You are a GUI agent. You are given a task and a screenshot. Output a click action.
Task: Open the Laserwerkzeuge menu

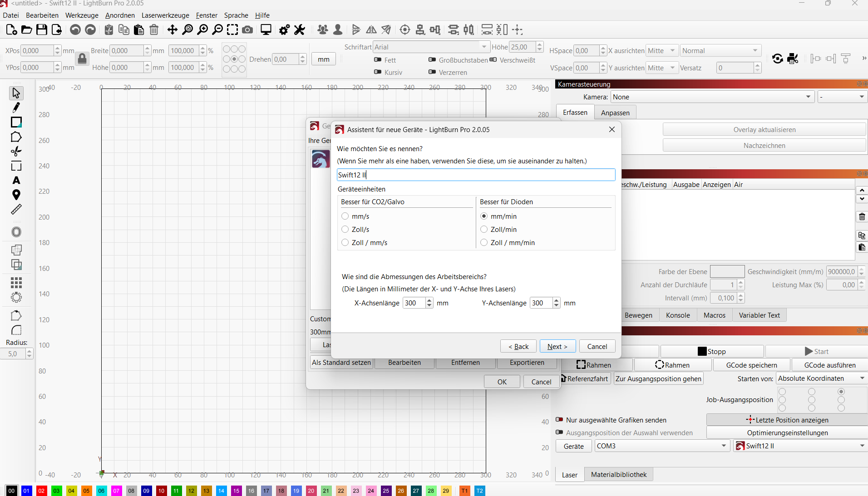(165, 15)
